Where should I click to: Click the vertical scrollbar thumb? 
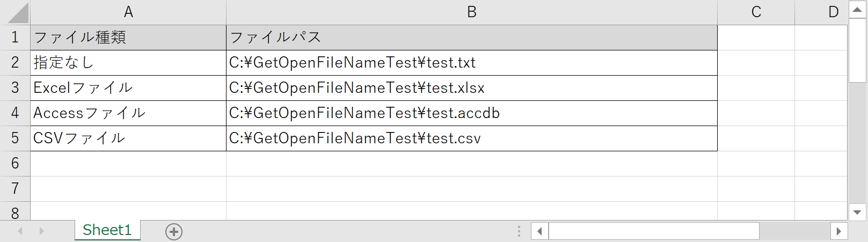857,51
